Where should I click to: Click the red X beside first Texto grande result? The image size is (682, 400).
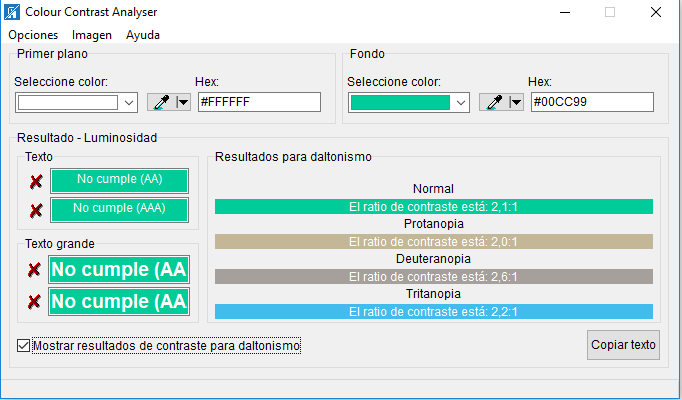[34, 270]
